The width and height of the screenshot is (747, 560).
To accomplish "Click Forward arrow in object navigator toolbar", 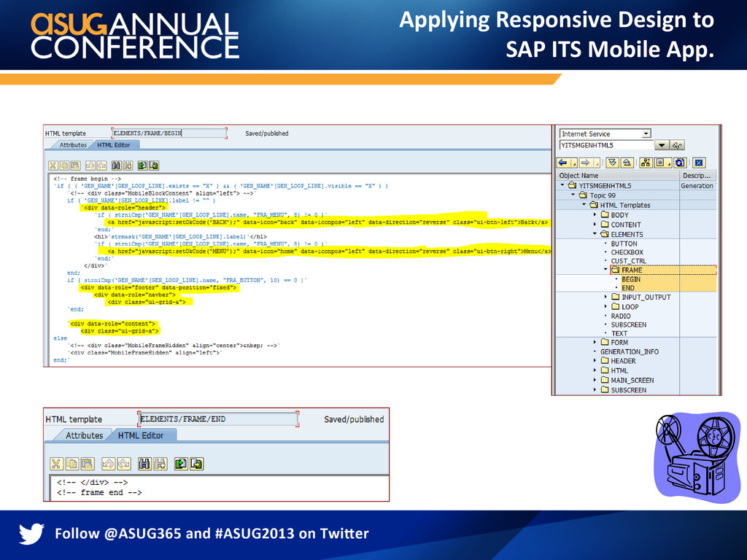I will click(586, 163).
